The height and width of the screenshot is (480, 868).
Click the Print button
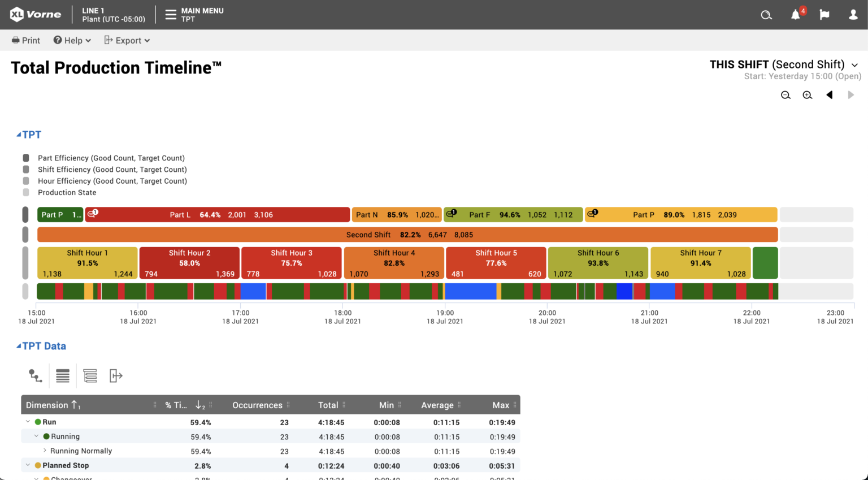point(25,40)
